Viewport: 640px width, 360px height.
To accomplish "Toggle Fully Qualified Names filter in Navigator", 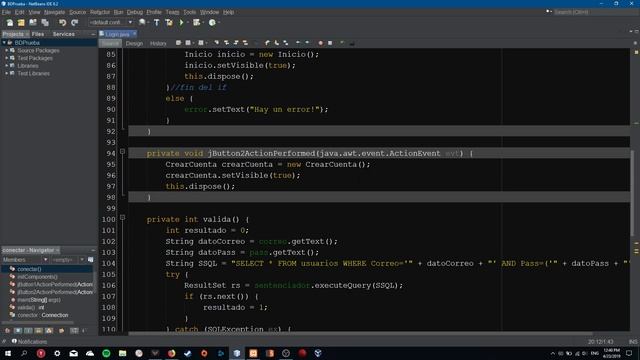I will pyautogui.click(x=61, y=331).
